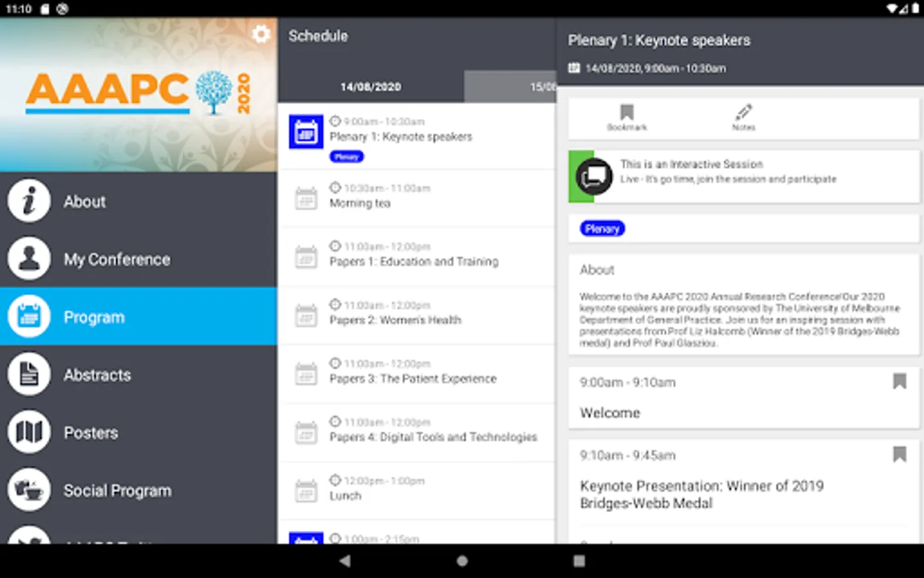924x578 pixels.
Task: Click the calendar icon beside 14/08/2020 in header
Action: [574, 67]
